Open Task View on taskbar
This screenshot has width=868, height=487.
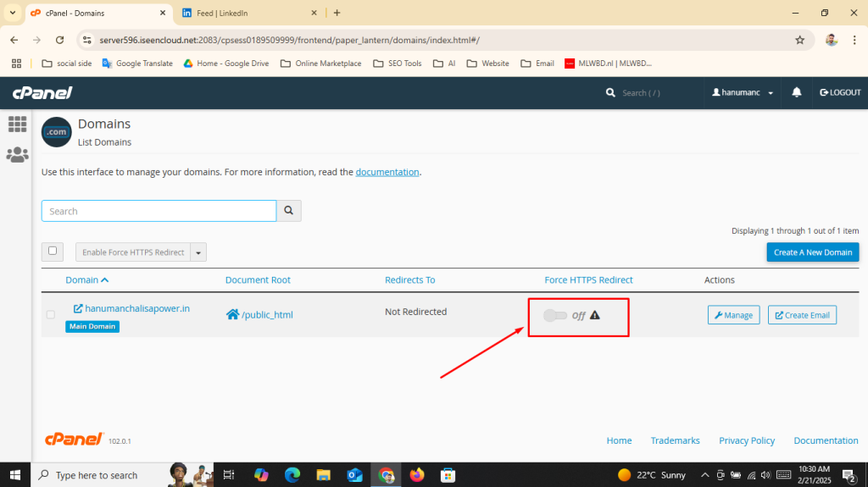[x=228, y=475]
